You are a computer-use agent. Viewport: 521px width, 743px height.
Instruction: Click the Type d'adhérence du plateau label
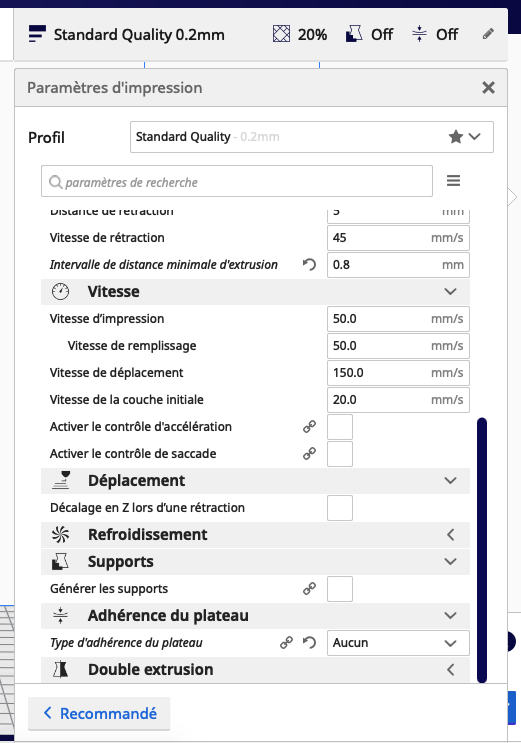pos(126,643)
